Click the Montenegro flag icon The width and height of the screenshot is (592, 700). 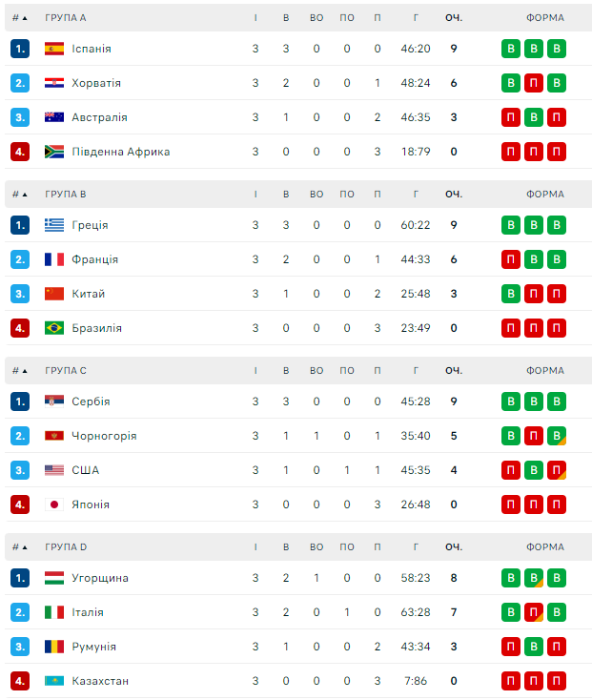pos(54,436)
